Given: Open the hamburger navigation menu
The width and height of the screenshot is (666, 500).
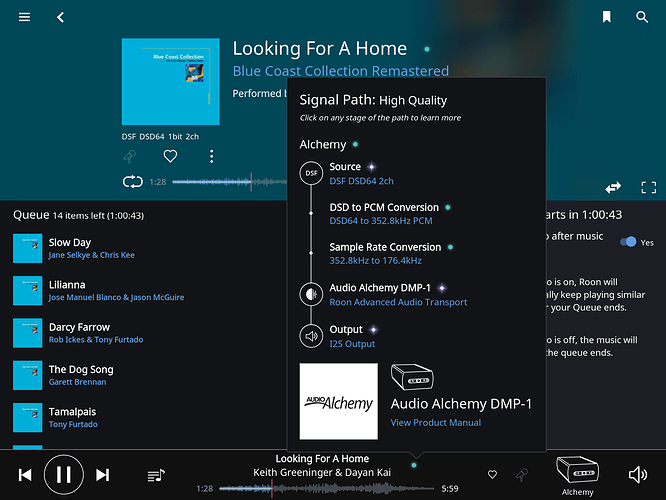Looking at the screenshot, I should point(24,17).
